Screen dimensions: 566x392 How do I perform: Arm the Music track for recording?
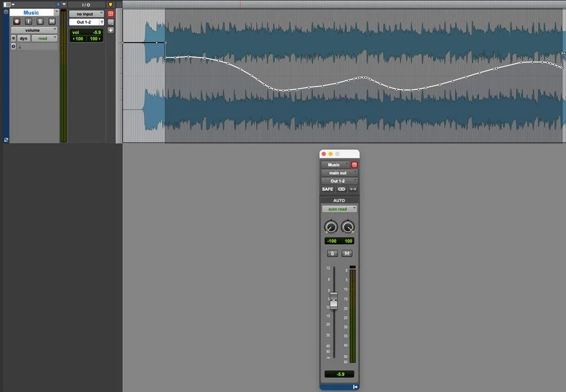(17, 21)
